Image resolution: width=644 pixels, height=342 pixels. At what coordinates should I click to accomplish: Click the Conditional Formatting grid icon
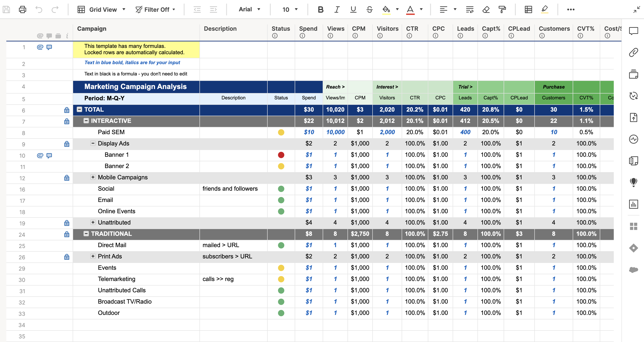[528, 9]
